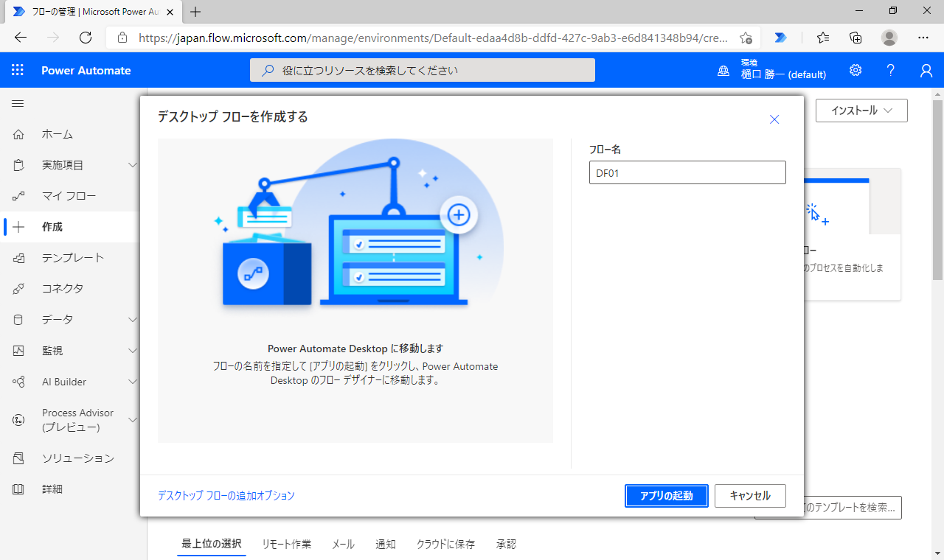Click アプリの起動 button
Image resolution: width=944 pixels, height=560 pixels.
tap(667, 496)
